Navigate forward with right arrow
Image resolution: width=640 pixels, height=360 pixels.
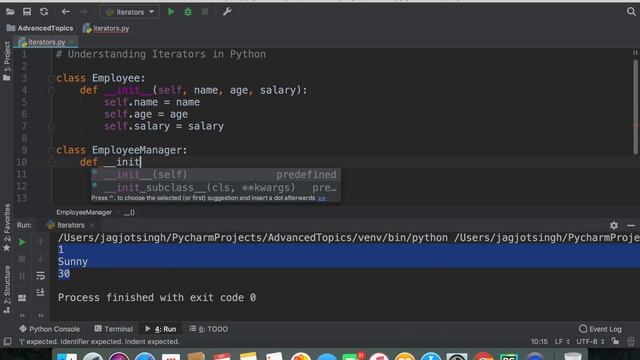pos(83,12)
